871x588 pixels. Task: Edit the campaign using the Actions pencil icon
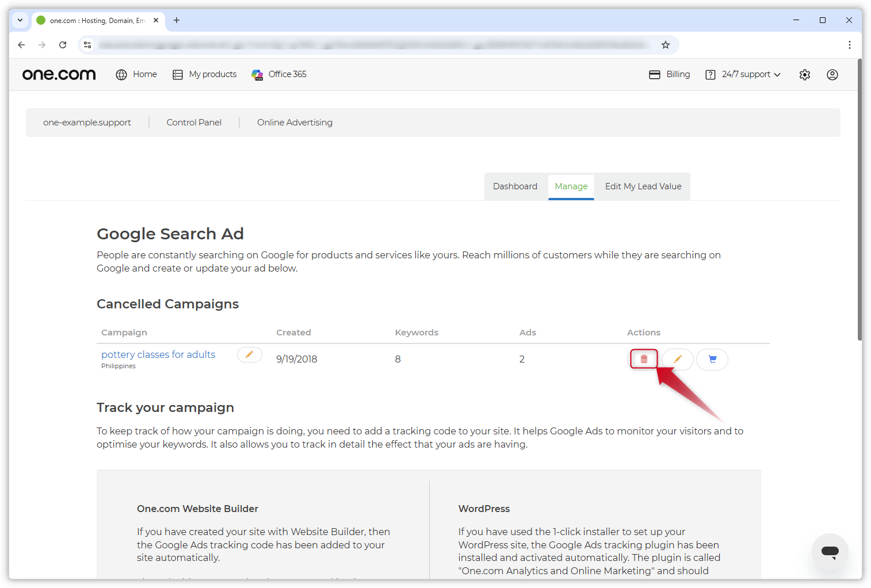pyautogui.click(x=677, y=359)
